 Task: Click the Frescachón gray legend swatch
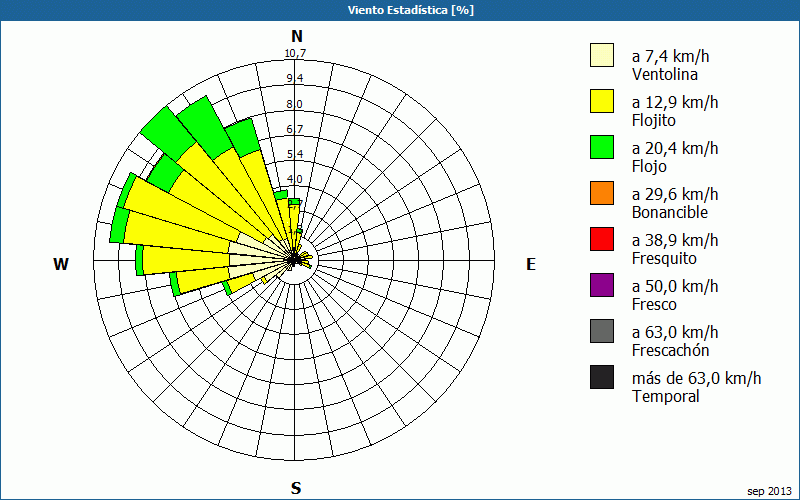[602, 331]
